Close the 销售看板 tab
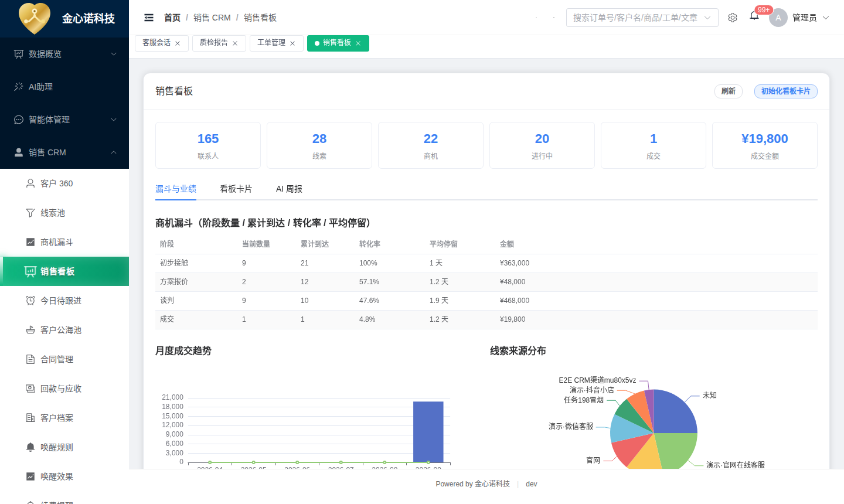Screen dimensions: 844x504 (x=358, y=43)
